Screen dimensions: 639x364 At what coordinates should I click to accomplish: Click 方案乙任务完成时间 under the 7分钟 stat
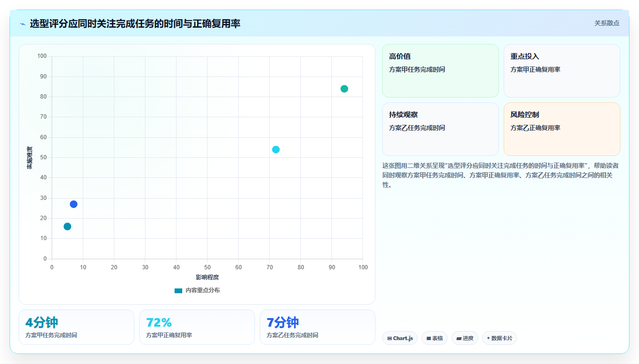tap(292, 335)
